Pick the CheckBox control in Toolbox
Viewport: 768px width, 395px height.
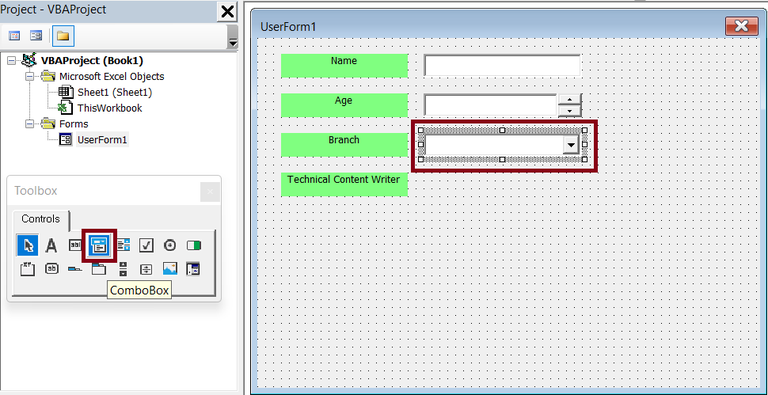(146, 245)
